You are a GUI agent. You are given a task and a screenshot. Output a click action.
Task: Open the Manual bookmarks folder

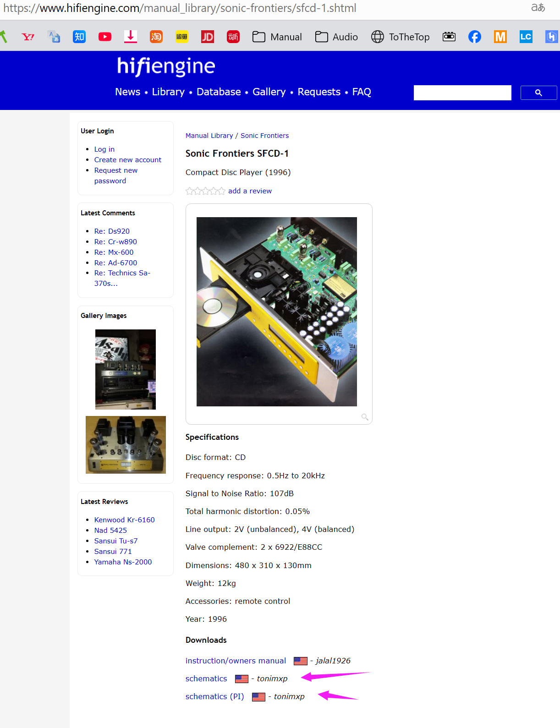277,37
